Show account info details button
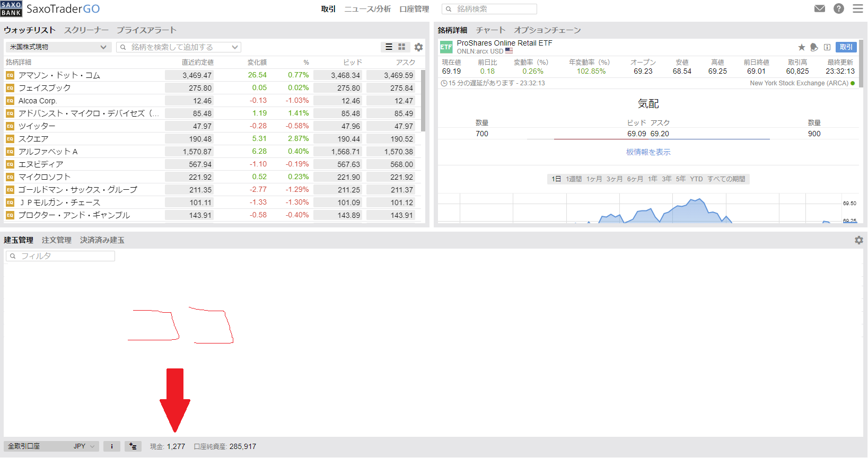 112,446
